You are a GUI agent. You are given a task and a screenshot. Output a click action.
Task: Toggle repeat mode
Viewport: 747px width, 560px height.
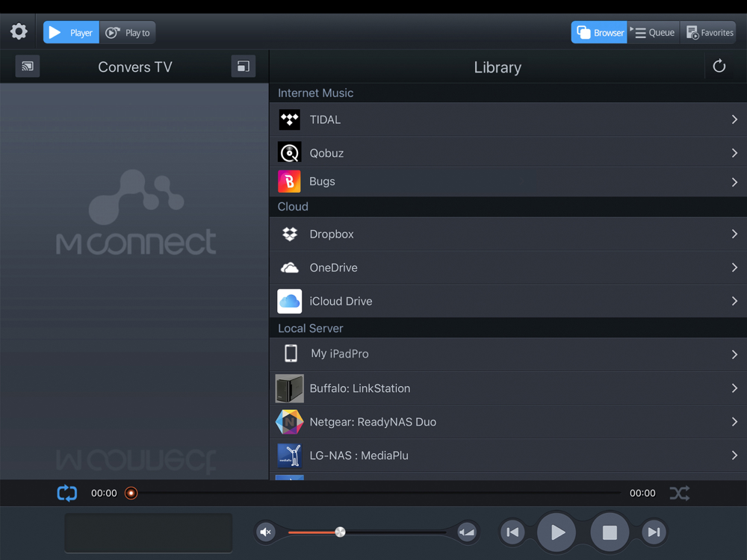67,494
